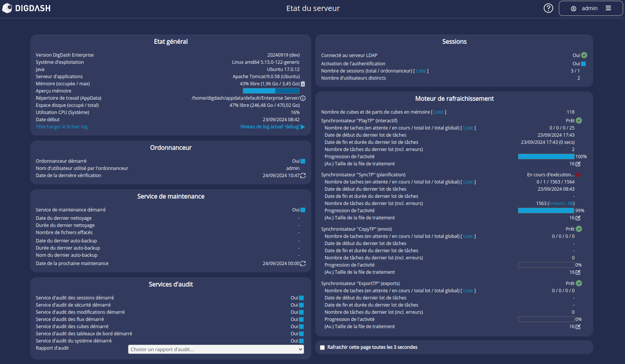Enable page refresh every 3 seconds
The height and width of the screenshot is (364, 625).
(x=322, y=347)
